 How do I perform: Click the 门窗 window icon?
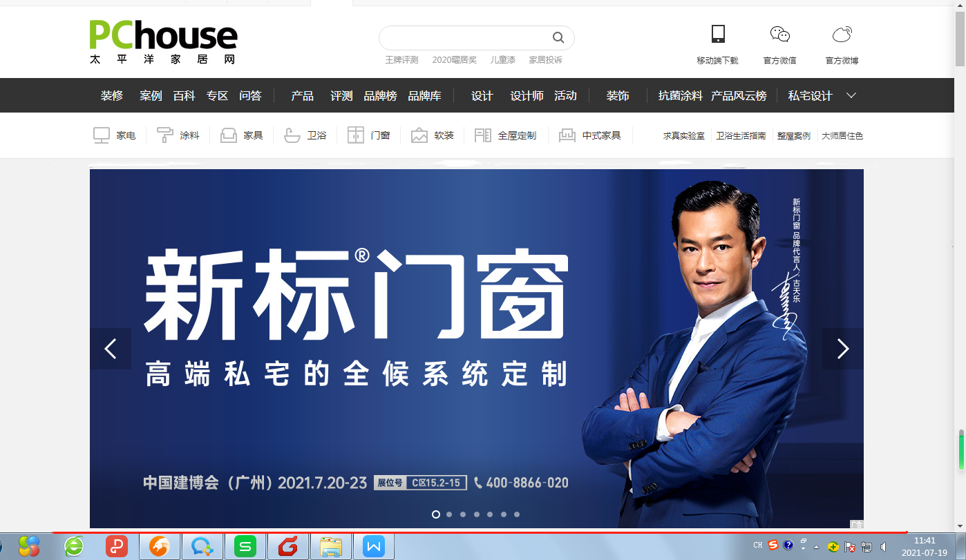356,135
